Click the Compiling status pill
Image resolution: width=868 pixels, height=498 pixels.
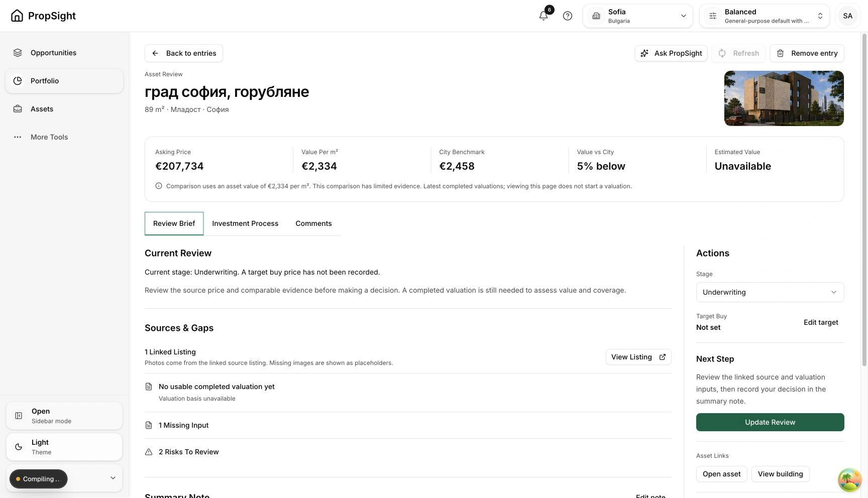[x=38, y=479]
